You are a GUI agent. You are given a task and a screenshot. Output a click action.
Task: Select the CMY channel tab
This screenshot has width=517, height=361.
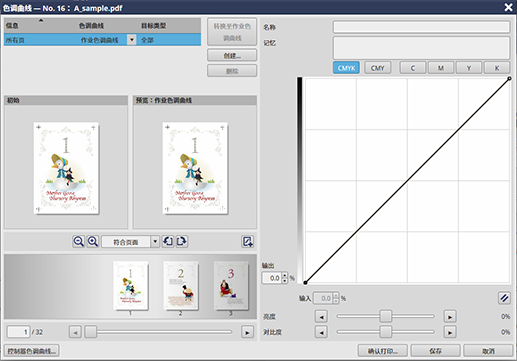pos(378,68)
